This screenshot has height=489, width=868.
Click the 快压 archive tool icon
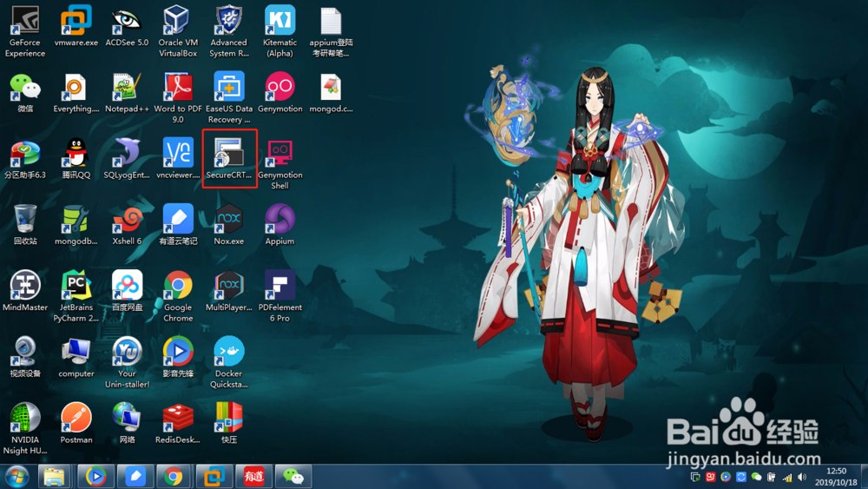(x=228, y=423)
